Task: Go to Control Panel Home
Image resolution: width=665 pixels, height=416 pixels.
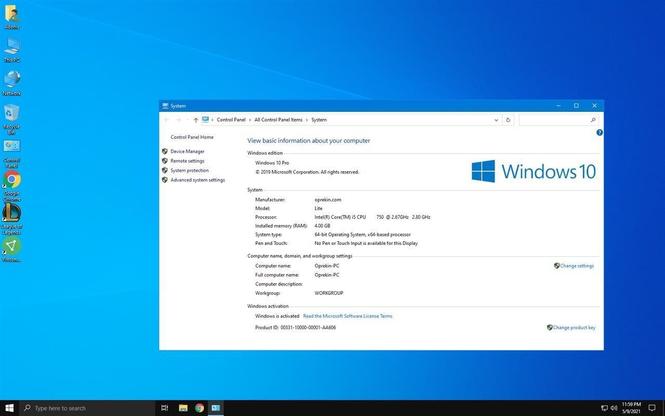Action: click(192, 137)
